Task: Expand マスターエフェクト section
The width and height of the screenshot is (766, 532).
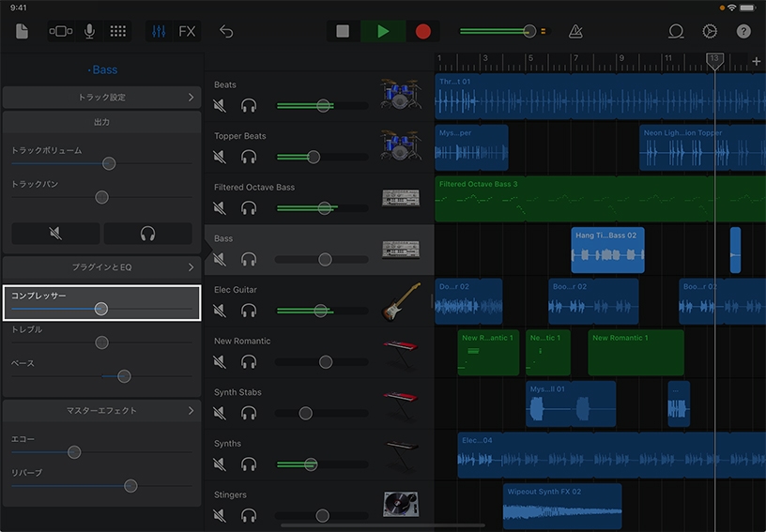Action: [x=101, y=411]
